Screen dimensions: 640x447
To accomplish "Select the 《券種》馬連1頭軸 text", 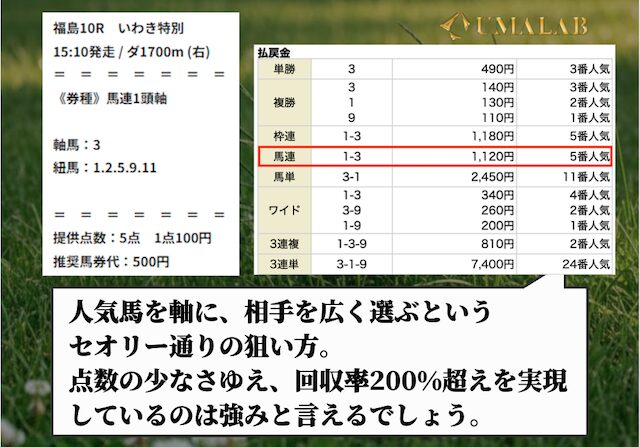I will [x=111, y=98].
